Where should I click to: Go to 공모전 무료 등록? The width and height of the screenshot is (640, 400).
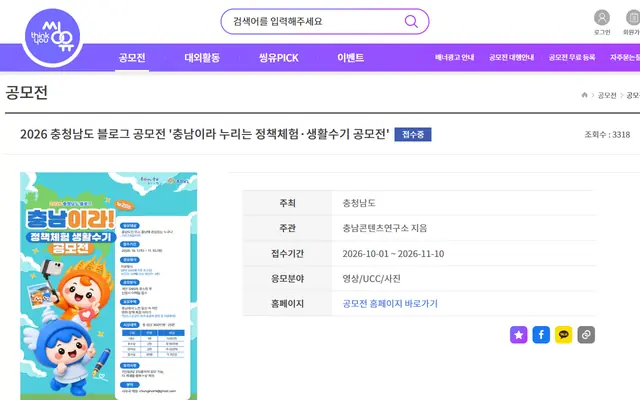click(x=572, y=58)
